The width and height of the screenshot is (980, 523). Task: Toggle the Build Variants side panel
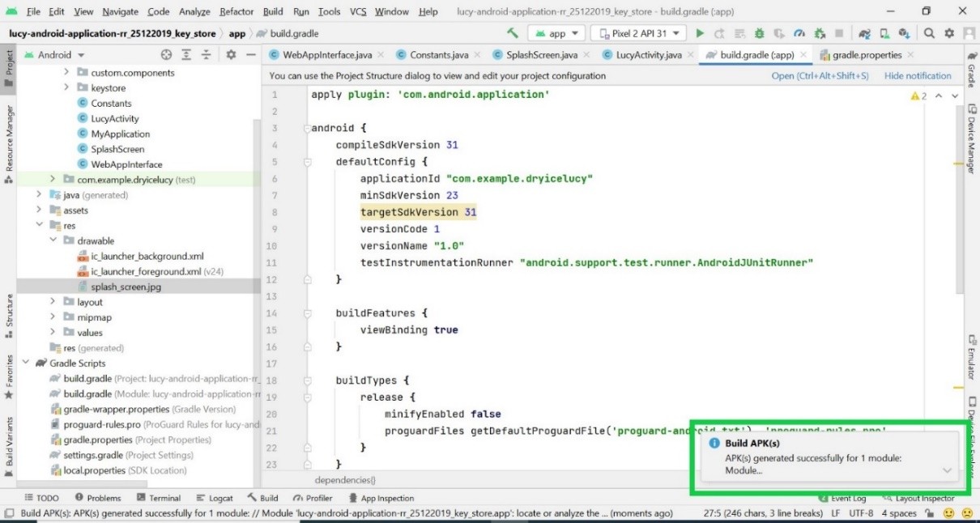pyautogui.click(x=9, y=440)
